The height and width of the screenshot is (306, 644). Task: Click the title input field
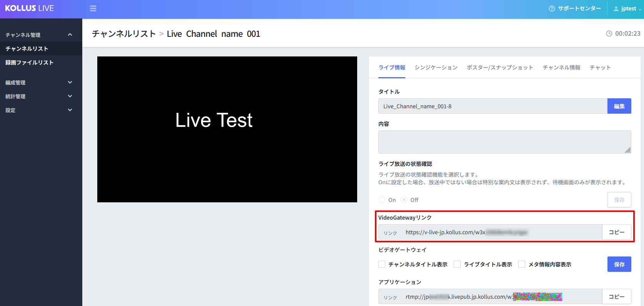(x=493, y=106)
